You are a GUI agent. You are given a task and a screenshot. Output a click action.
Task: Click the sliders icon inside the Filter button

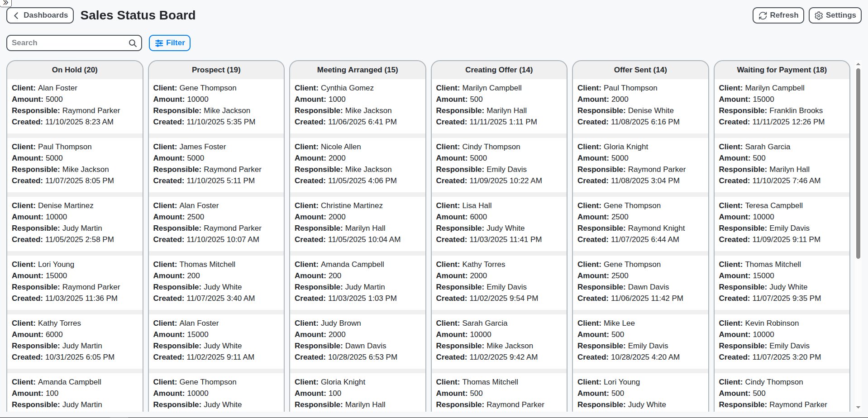(x=158, y=43)
